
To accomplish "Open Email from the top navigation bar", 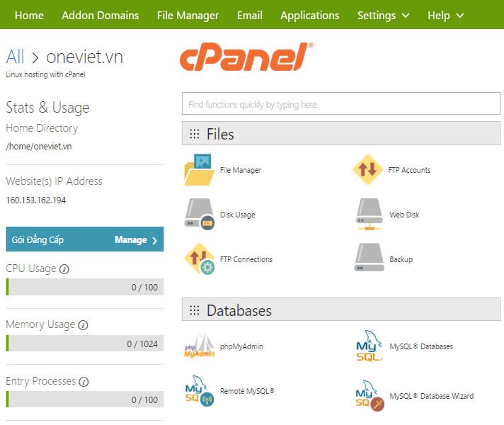I will coord(249,15).
